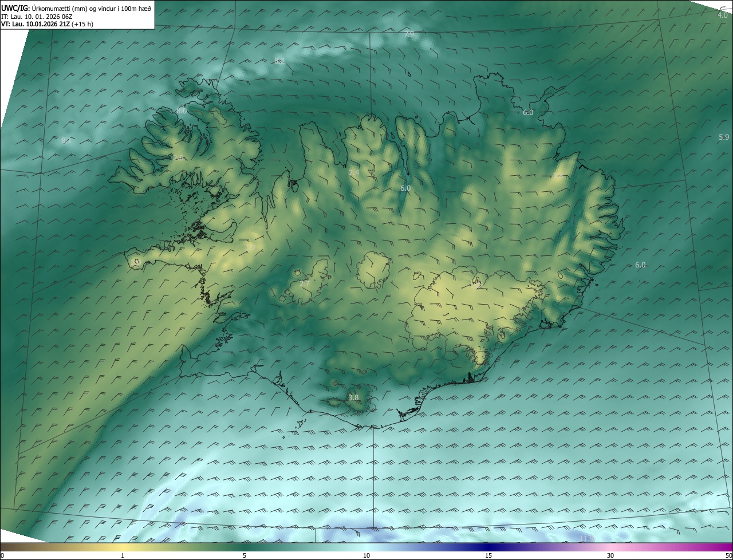The image size is (733, 560).
Task: Click the "8.1" value label over the sea
Action: point(66,141)
